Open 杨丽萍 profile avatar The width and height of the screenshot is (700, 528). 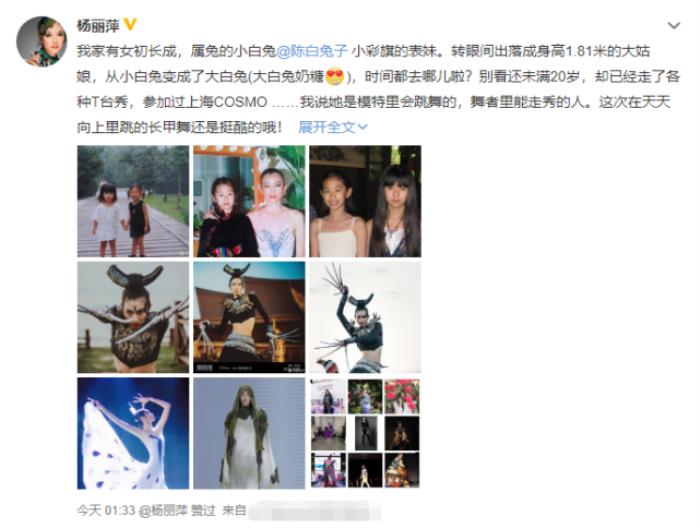pyautogui.click(x=42, y=42)
